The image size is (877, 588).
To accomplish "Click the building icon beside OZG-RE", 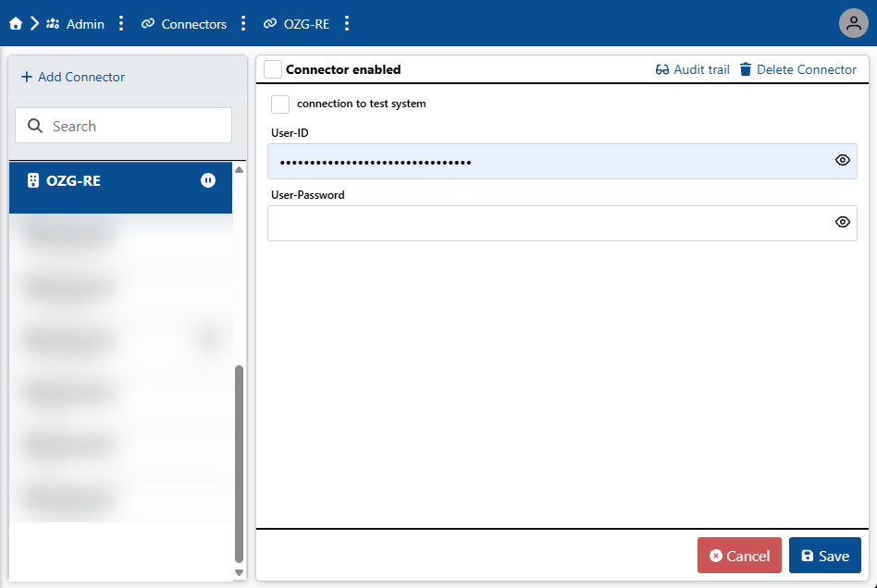I will (x=33, y=180).
